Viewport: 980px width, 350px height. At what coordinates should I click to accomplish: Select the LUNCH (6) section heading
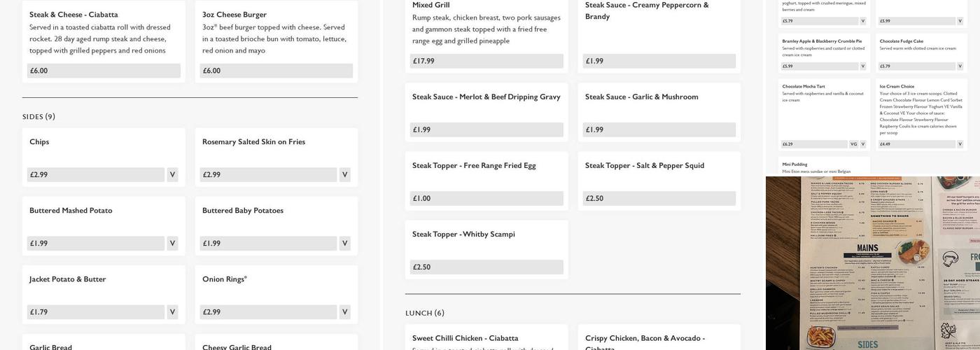[x=424, y=313]
